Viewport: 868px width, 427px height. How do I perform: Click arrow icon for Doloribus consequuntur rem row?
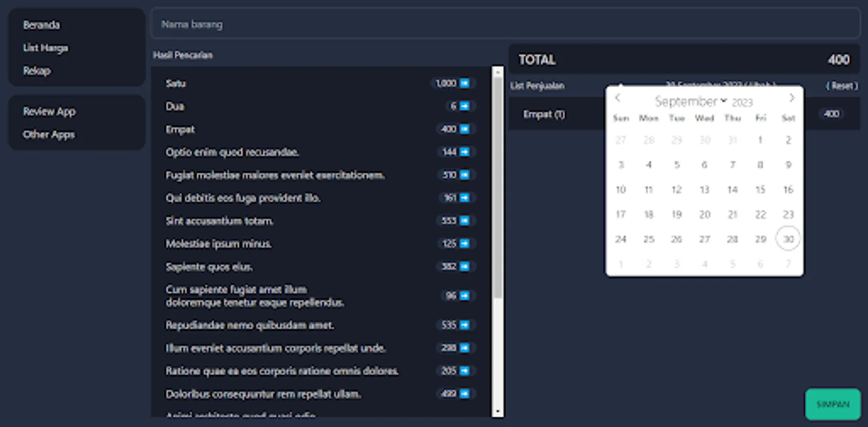point(465,394)
